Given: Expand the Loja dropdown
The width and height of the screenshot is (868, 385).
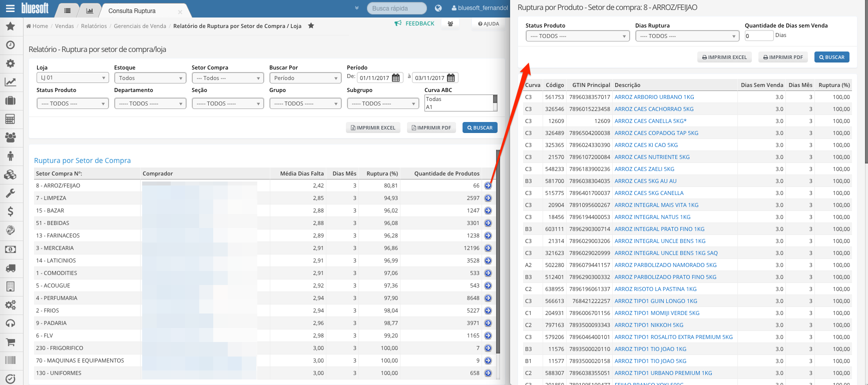Looking at the screenshot, I should 73,78.
